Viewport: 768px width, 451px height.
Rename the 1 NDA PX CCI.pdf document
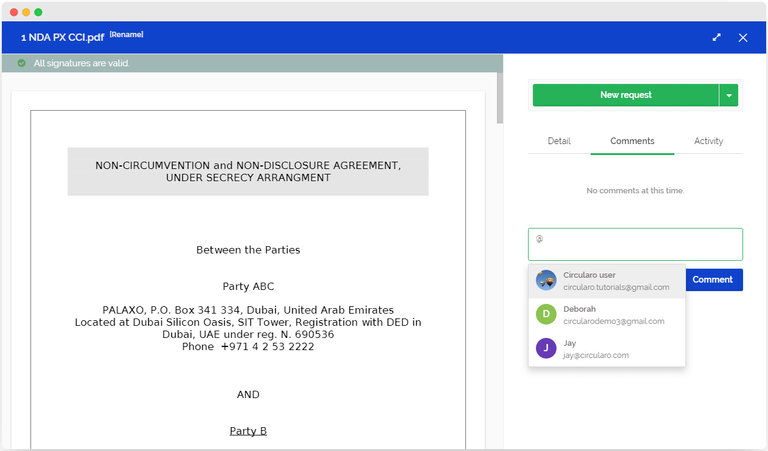click(x=126, y=35)
